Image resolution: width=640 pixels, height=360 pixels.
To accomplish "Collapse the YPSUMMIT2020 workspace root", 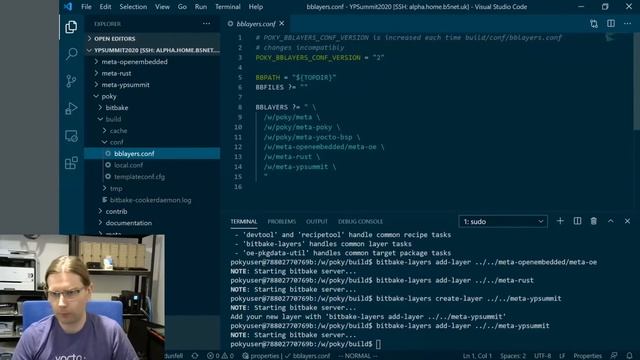I will [x=153, y=50].
